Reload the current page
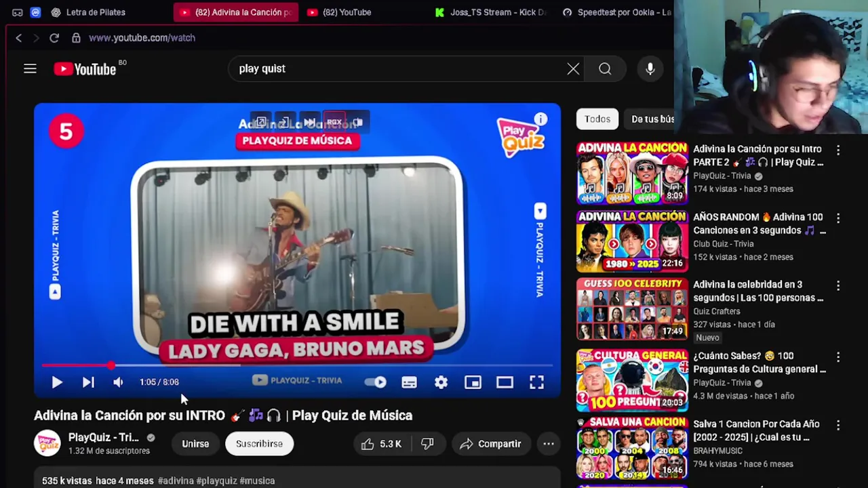This screenshot has width=868, height=488. 54,38
